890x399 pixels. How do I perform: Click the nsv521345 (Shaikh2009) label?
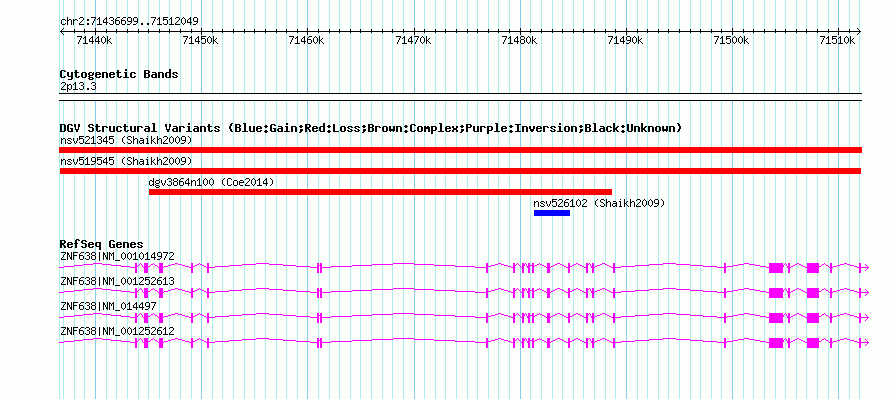(x=126, y=140)
